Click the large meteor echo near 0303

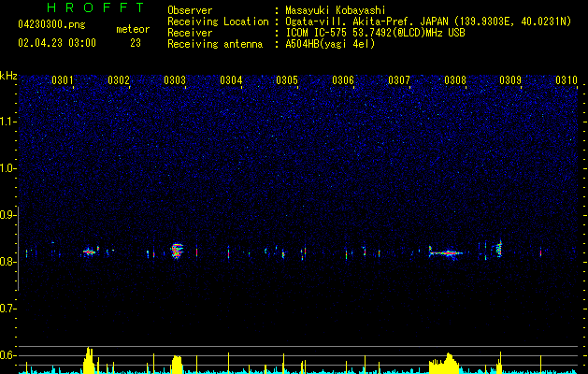tap(177, 251)
